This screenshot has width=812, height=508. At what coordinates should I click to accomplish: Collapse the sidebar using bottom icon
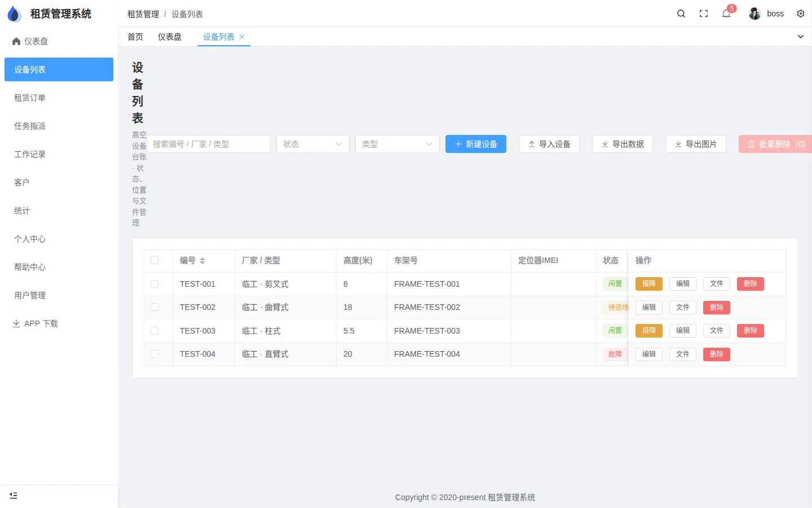(14, 496)
